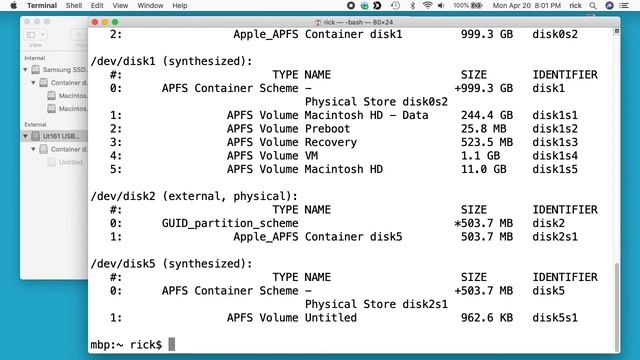Click the /dev/disk1 (synthesized) heading
Viewport: 640px width, 360px height.
point(171,61)
